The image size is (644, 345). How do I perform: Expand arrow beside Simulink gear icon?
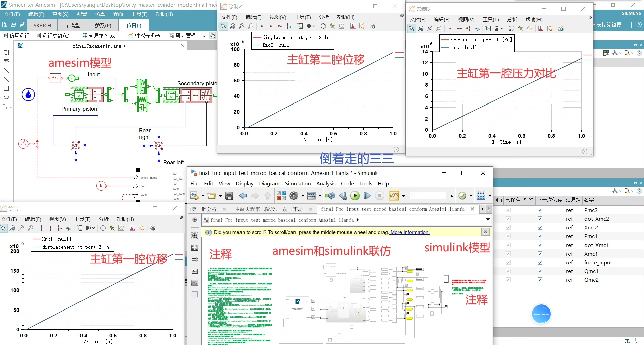tap(303, 196)
